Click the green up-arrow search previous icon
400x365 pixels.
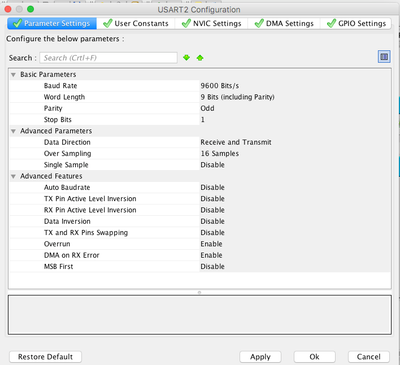pos(200,58)
